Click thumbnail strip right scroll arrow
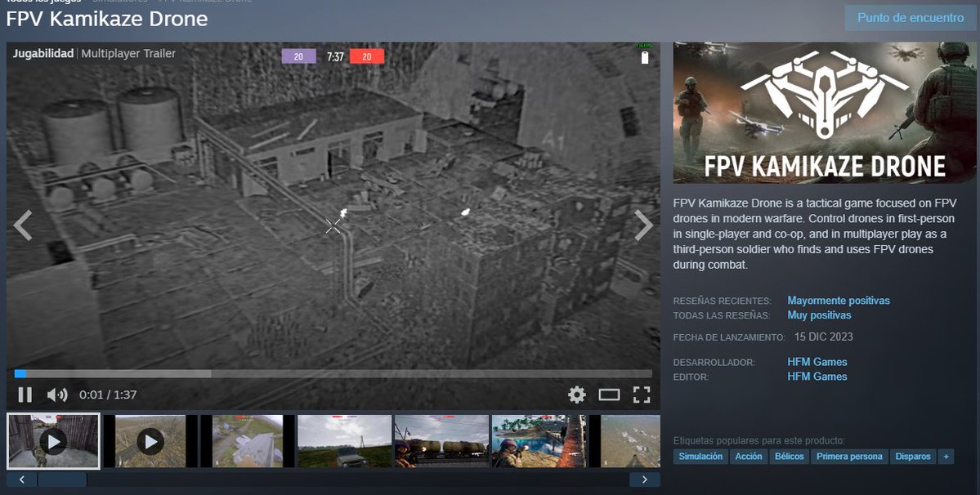The height and width of the screenshot is (495, 980). coord(644,479)
